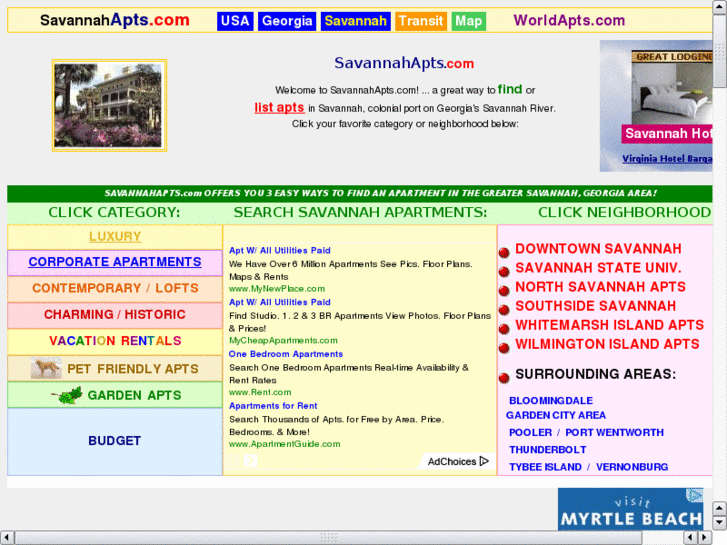Screen dimensions: 727x545
Task: Open the PET FRIENDLY APTS category
Action: [x=133, y=369]
